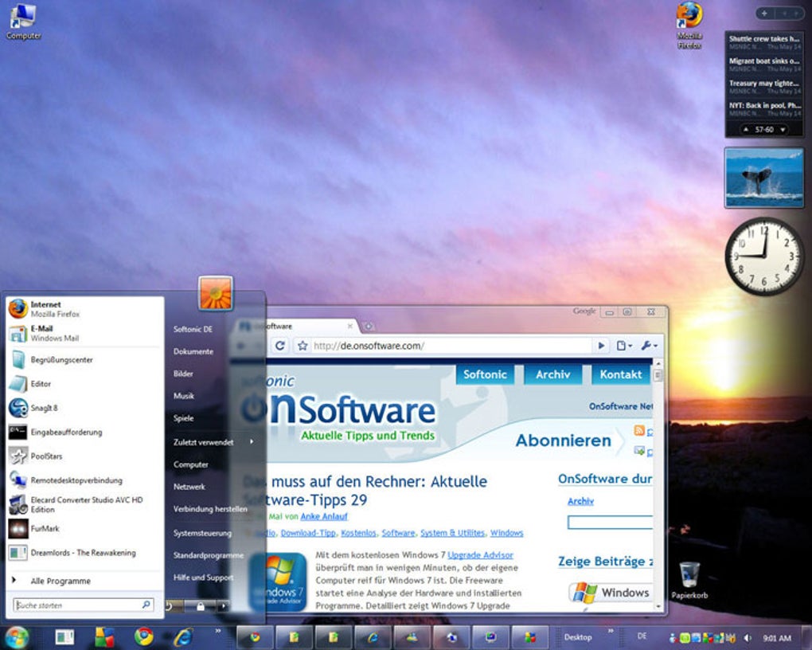Expand Alle Programme in Start menu
812x650 pixels.
pyautogui.click(x=83, y=581)
